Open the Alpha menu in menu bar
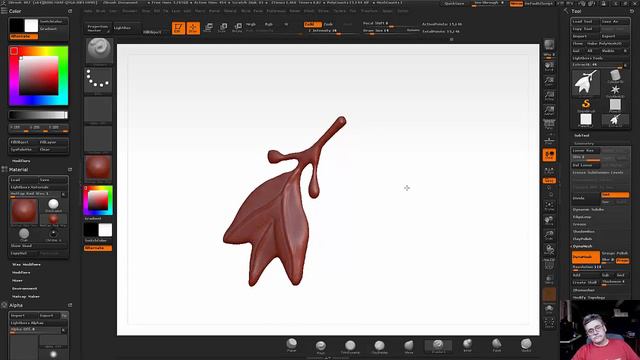The height and width of the screenshot is (360, 640). [x=88, y=11]
